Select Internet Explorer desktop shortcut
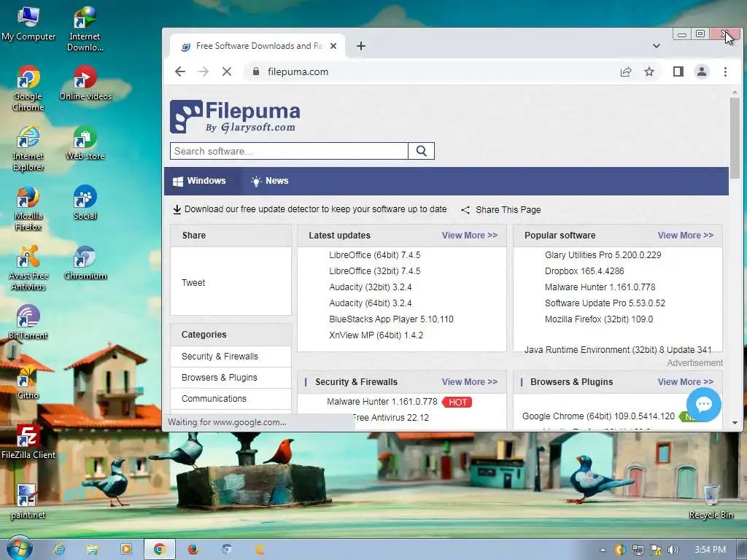The image size is (747, 560). 28,149
